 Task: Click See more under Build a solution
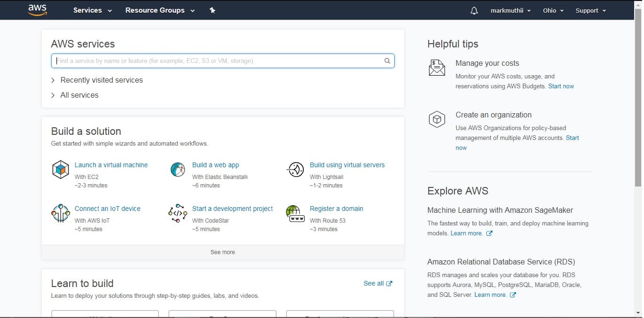click(223, 252)
